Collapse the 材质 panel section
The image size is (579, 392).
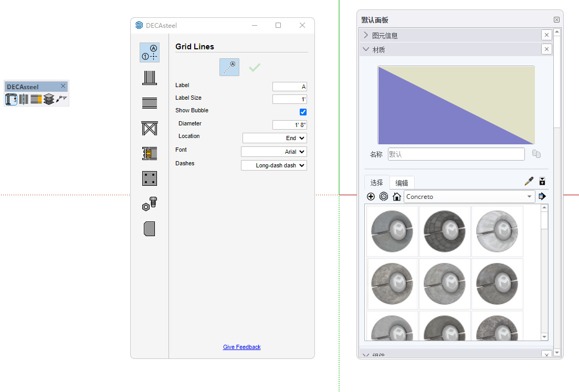[366, 49]
